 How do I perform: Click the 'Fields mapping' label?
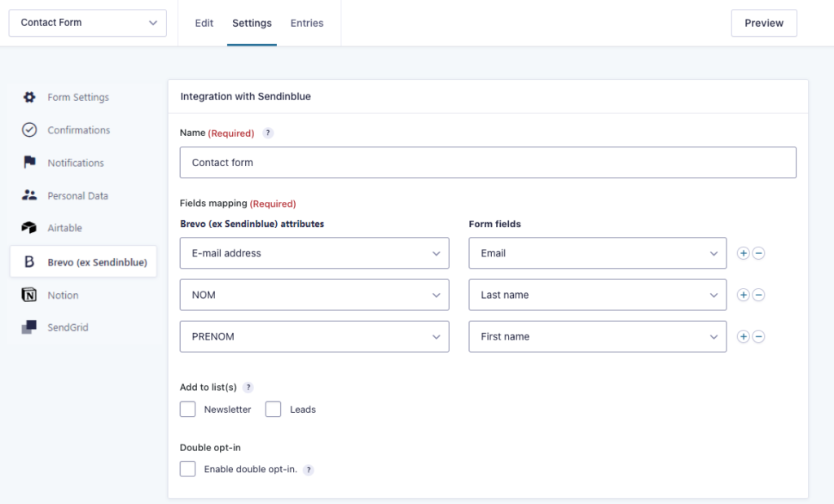213,203
